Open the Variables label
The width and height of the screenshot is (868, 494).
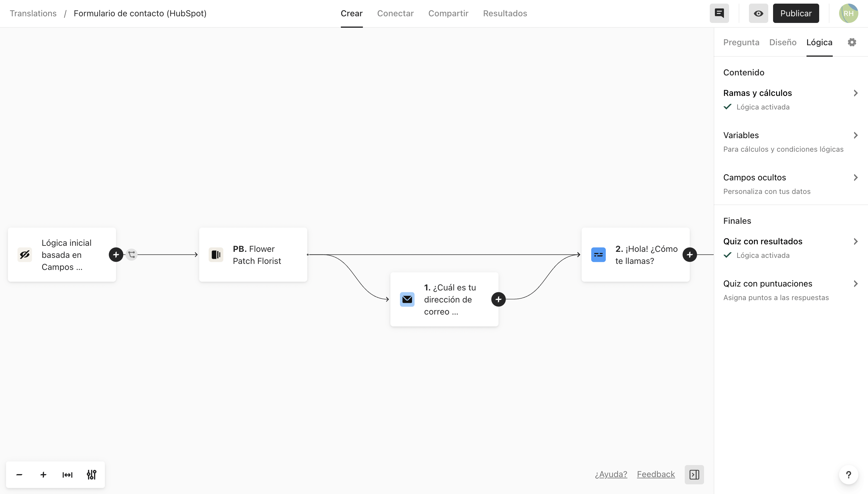point(741,135)
